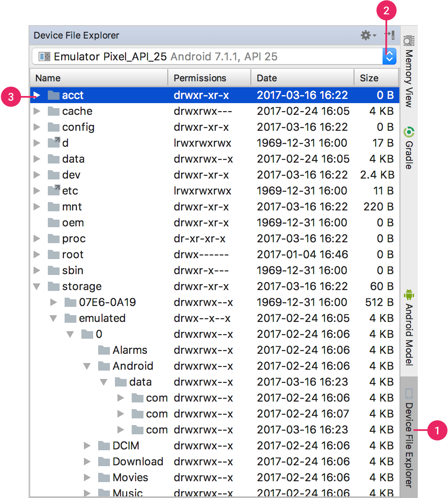This screenshot has width=448, height=498.
Task: Click the acct folder icon
Action: click(x=53, y=95)
